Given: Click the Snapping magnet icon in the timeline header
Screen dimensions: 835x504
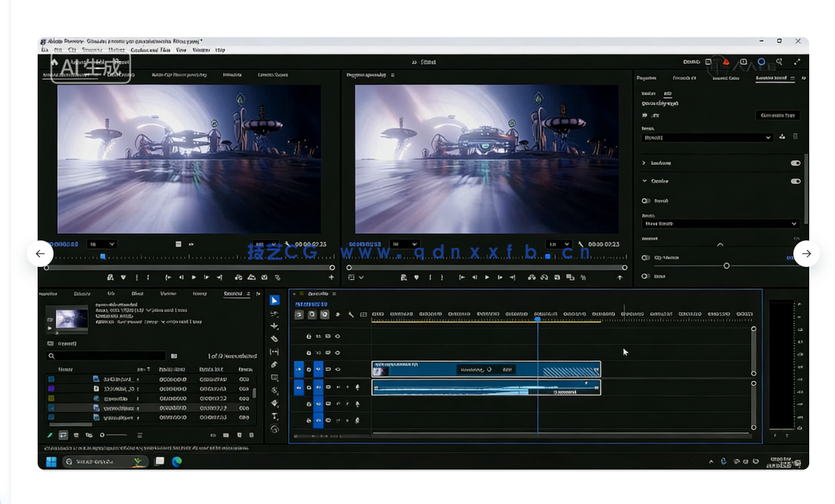Looking at the screenshot, I should tap(311, 314).
